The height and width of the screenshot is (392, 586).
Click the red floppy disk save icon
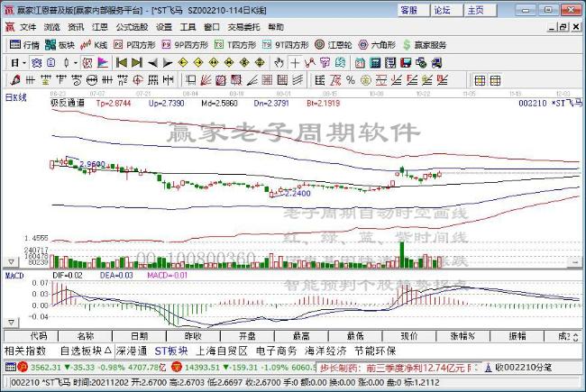pos(406,63)
